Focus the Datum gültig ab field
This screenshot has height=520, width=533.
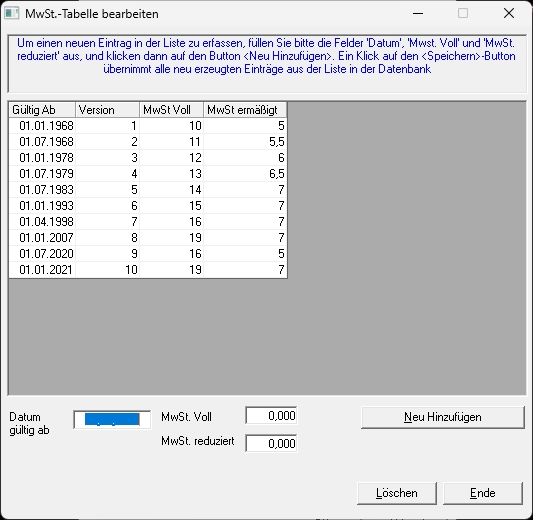click(x=112, y=419)
